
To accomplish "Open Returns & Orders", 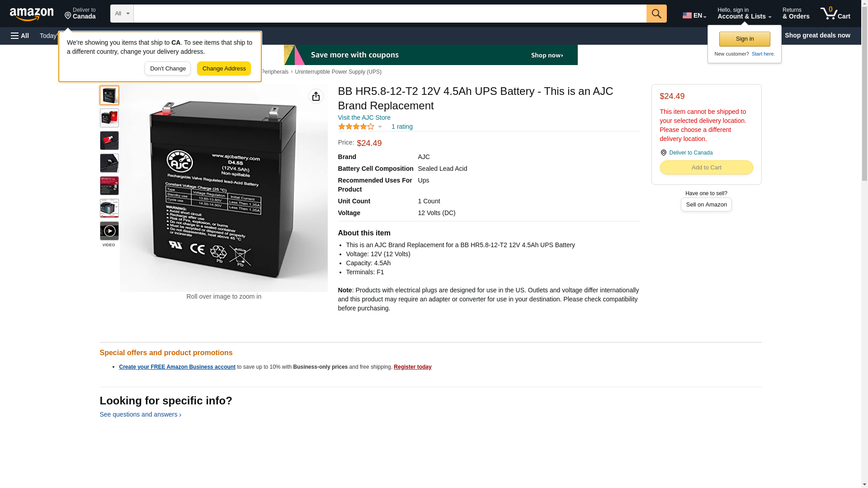I will (x=796, y=14).
